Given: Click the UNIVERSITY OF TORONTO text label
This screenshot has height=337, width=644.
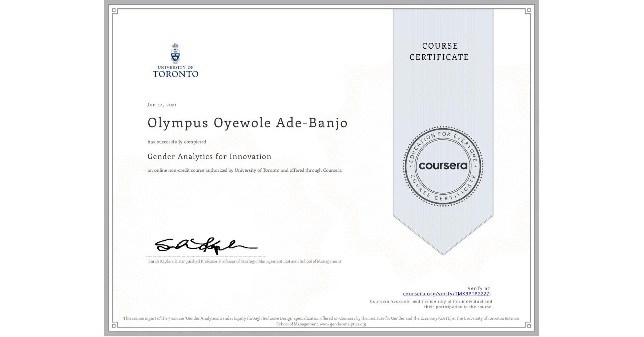Looking at the screenshot, I should pyautogui.click(x=176, y=72).
